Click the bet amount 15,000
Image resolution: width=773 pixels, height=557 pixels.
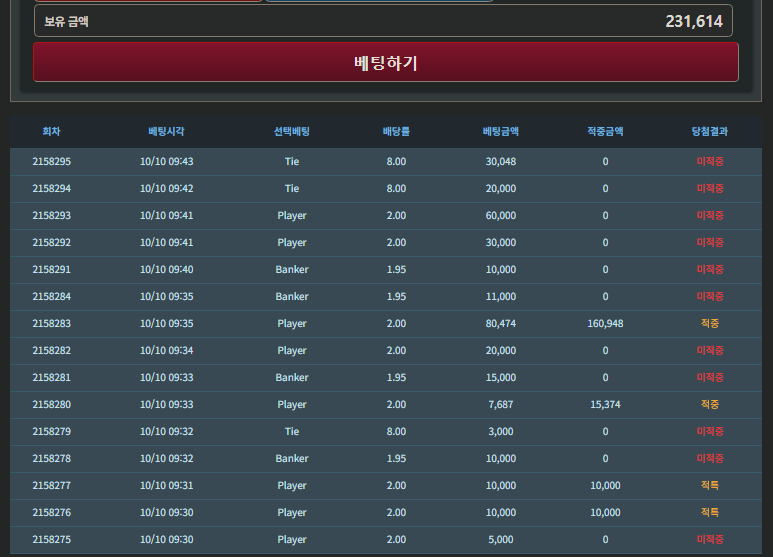point(501,378)
